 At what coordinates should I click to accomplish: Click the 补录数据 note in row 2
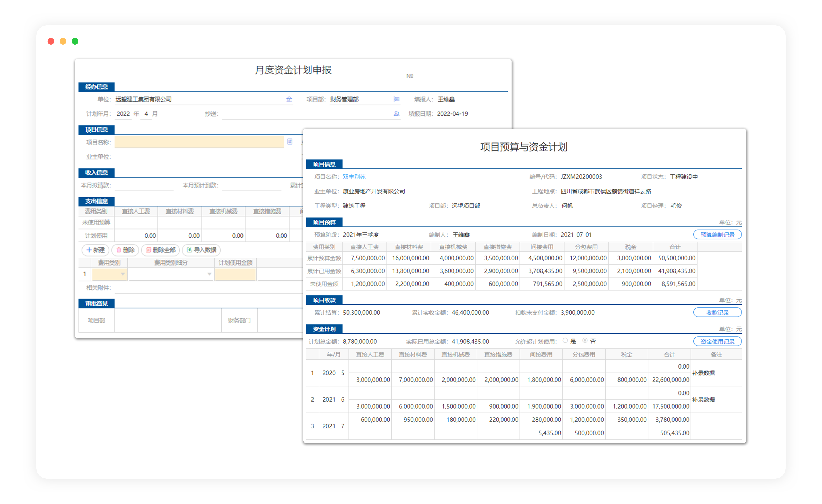click(x=703, y=400)
